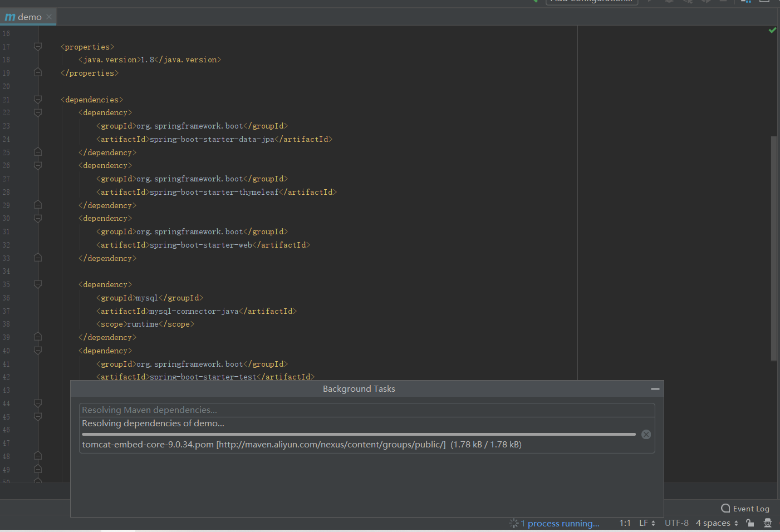
Task: Click the fold end marker on line 33
Action: tap(38, 258)
